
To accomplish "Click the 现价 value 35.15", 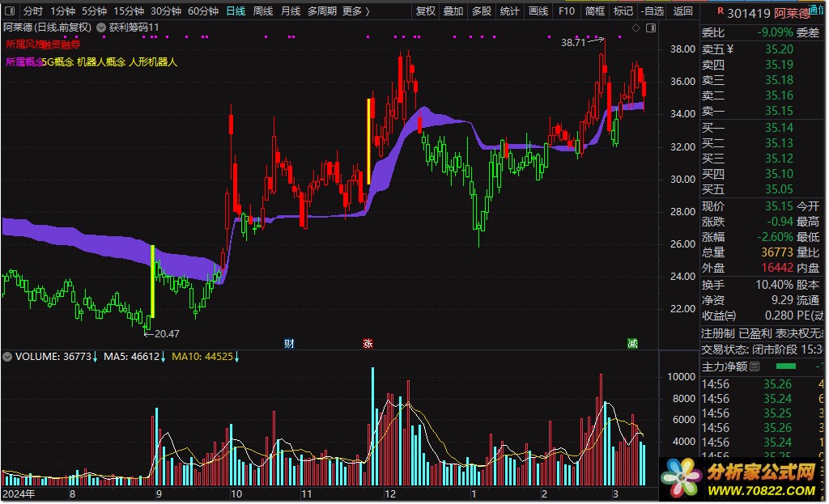I will [x=779, y=206].
